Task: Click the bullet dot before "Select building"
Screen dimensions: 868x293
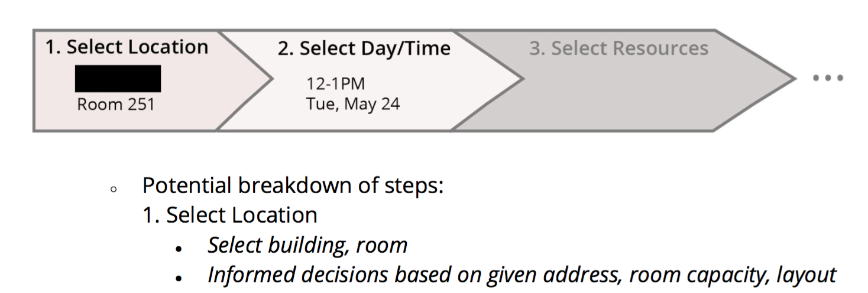Action: pyautogui.click(x=178, y=248)
